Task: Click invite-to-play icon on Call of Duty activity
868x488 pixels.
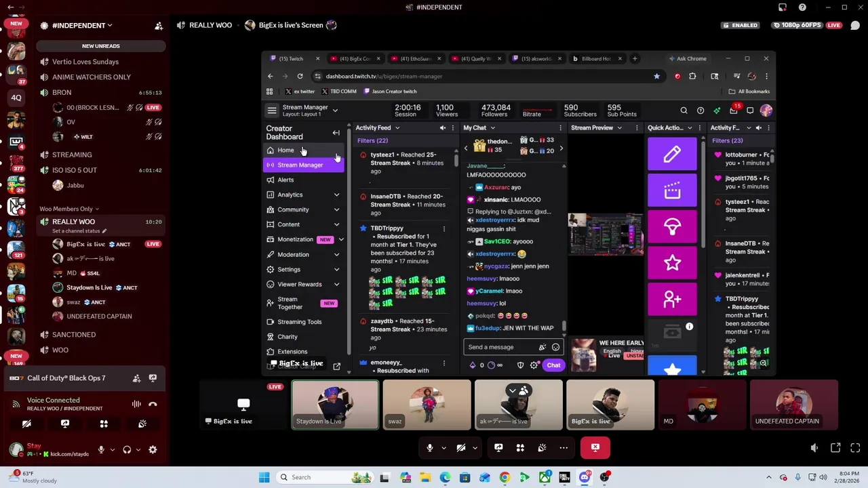Action: click(136, 378)
